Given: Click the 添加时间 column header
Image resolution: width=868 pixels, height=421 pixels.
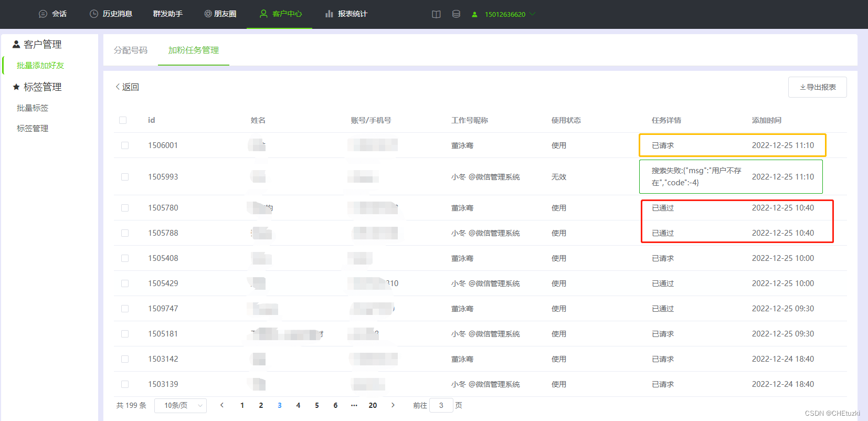Looking at the screenshot, I should tap(767, 120).
